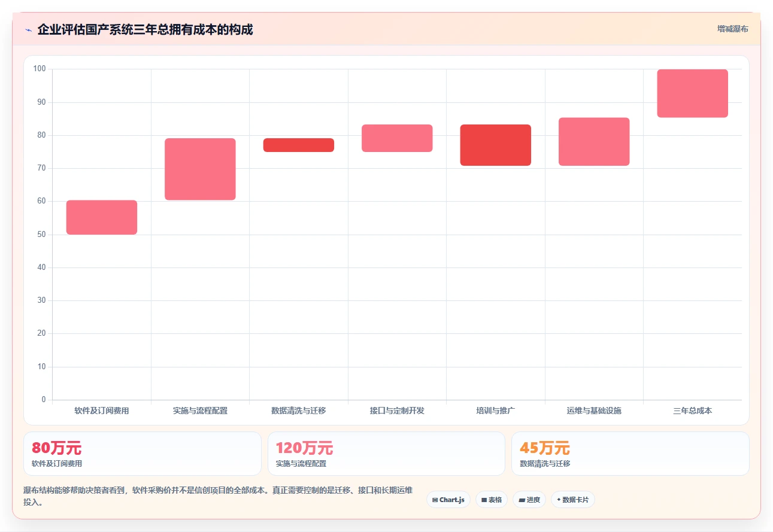Open the 45万元 data migration card
This screenshot has height=532, width=773.
click(630, 454)
